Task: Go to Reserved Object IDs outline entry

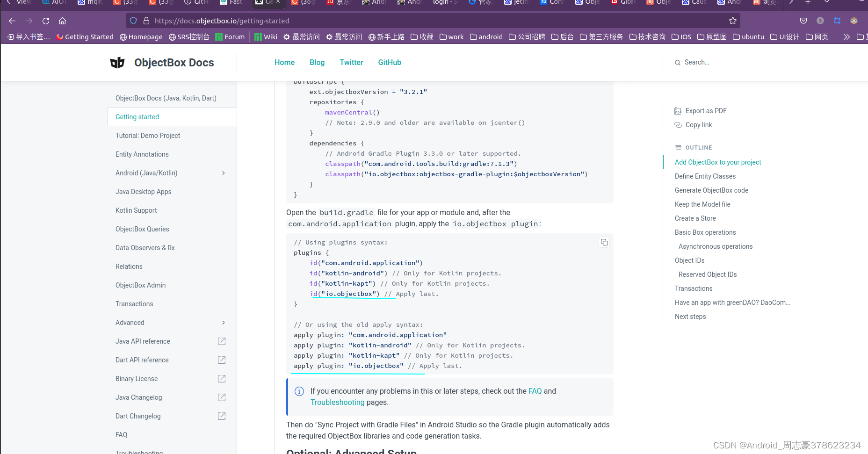Action: point(708,274)
